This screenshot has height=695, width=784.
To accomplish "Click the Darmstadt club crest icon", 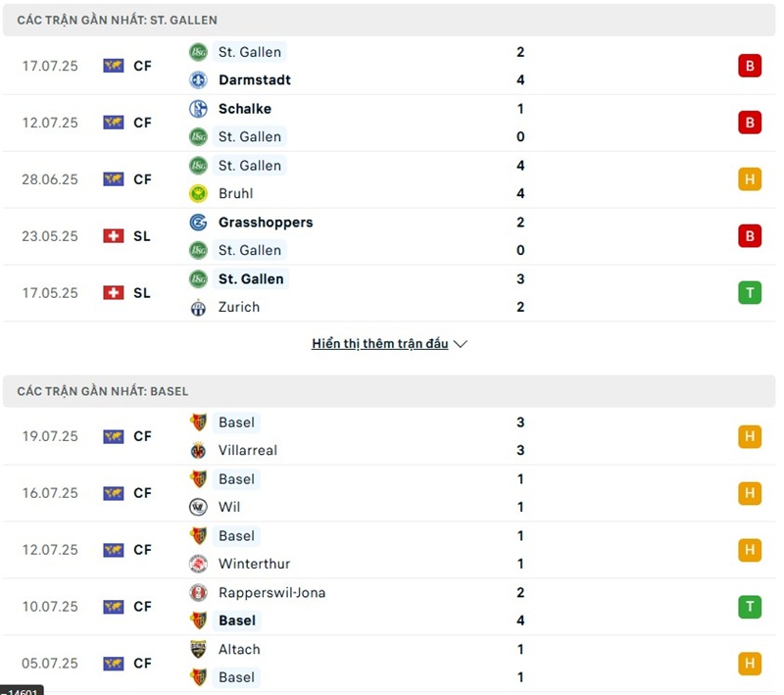I will point(199,80).
